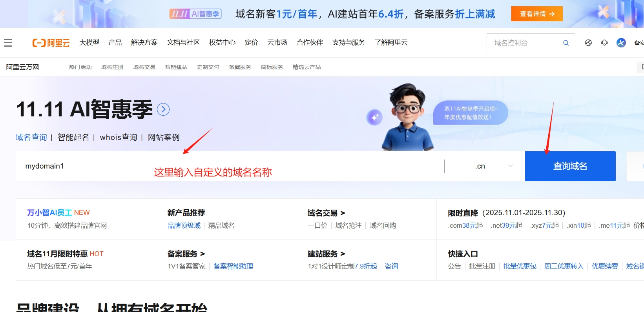Expand the 备案服务 > card heading

click(186, 254)
